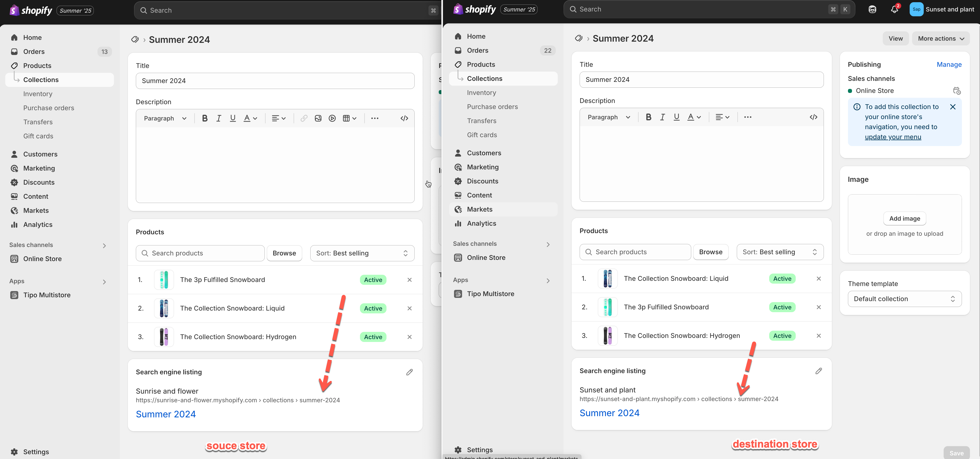
Task: Click insert image icon in description toolbar
Action: pyautogui.click(x=318, y=118)
